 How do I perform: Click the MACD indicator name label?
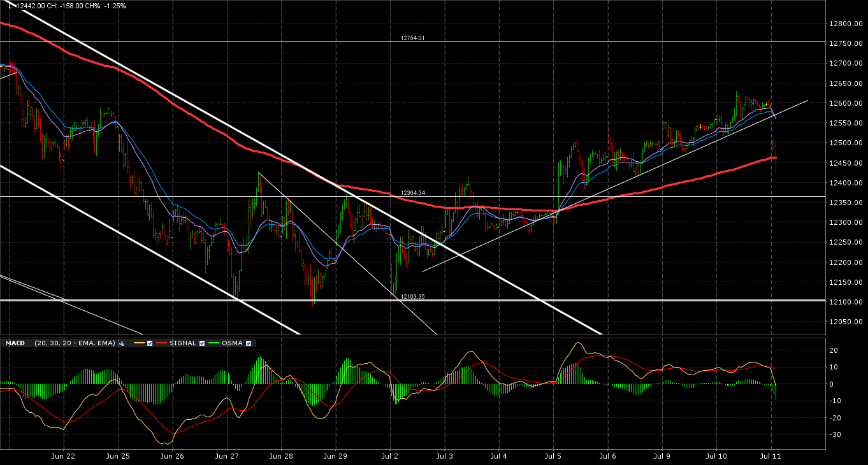point(15,343)
